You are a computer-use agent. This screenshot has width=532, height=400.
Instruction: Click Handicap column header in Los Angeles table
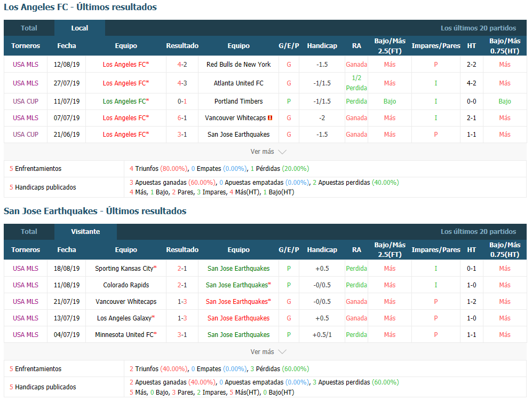click(322, 45)
